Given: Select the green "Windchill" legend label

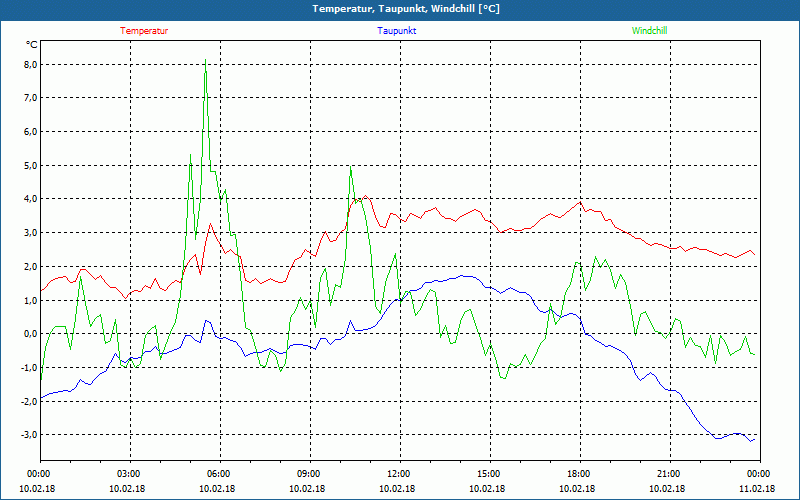Looking at the screenshot, I should coord(649,31).
